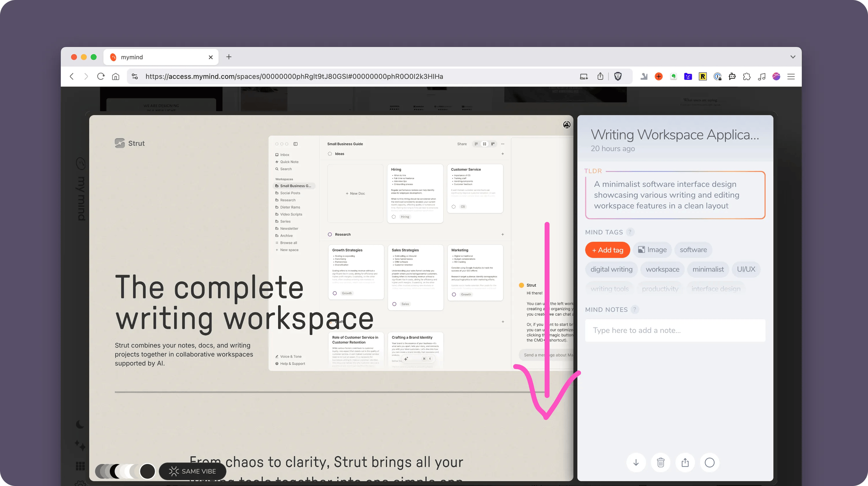Open the browser hamburger menu
The height and width of the screenshot is (486, 868).
(x=791, y=76)
